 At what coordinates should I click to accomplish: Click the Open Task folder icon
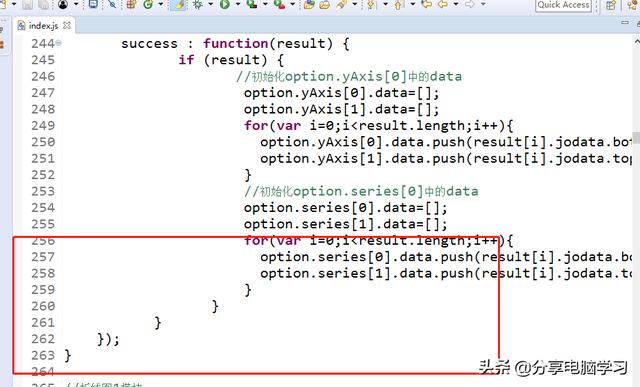[324, 4]
